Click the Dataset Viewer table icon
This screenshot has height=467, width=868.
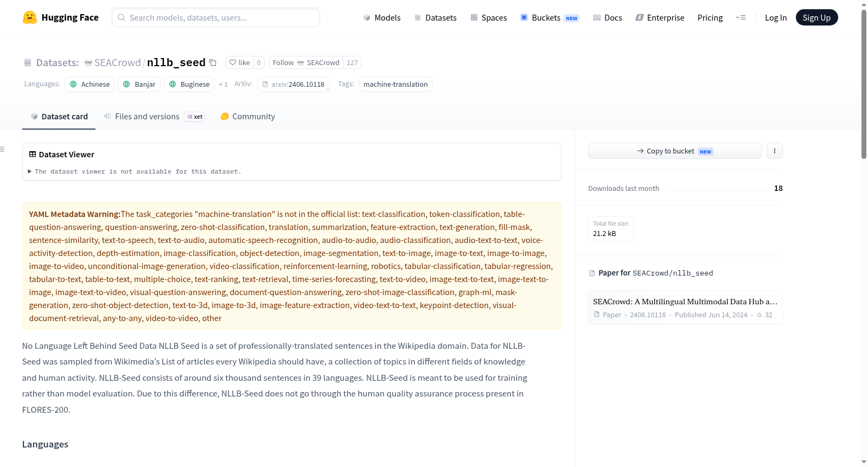[33, 155]
